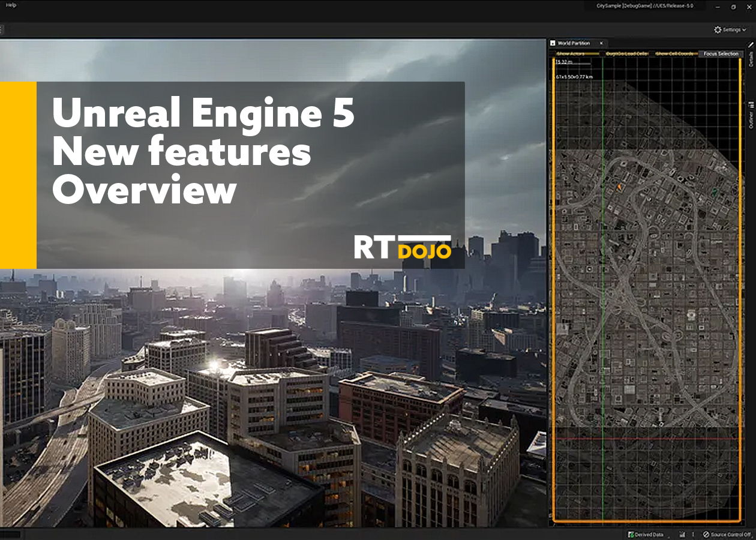Click the Outliner list icon
Viewport: 756px width, 540px height.
click(x=751, y=104)
